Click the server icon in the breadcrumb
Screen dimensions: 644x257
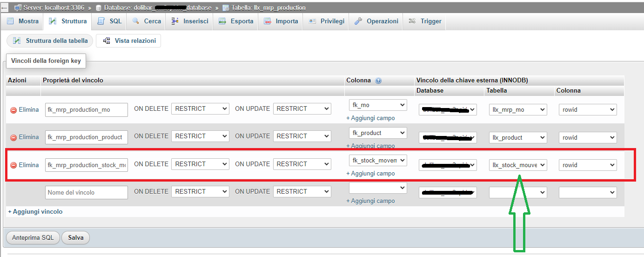click(18, 8)
